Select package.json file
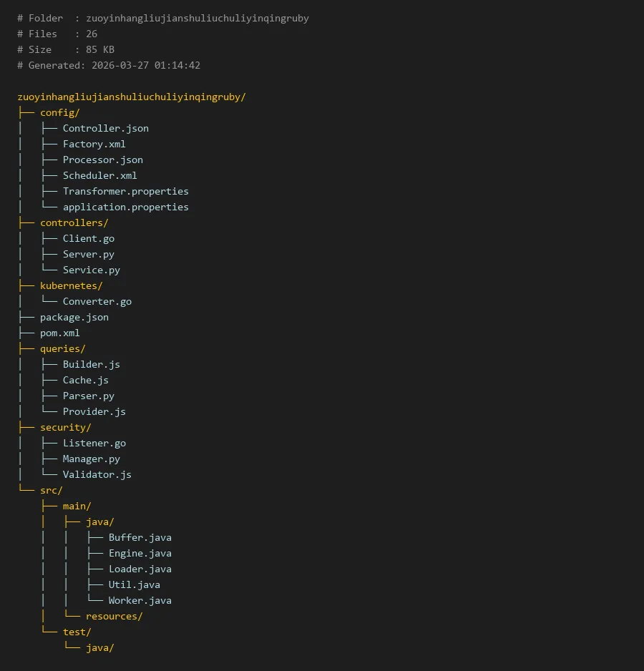This screenshot has width=644, height=671. 74,317
